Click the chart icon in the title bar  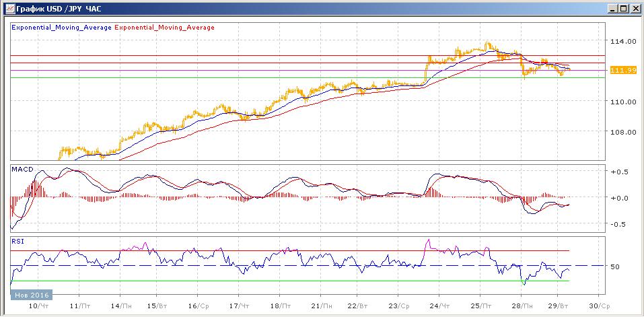point(9,7)
